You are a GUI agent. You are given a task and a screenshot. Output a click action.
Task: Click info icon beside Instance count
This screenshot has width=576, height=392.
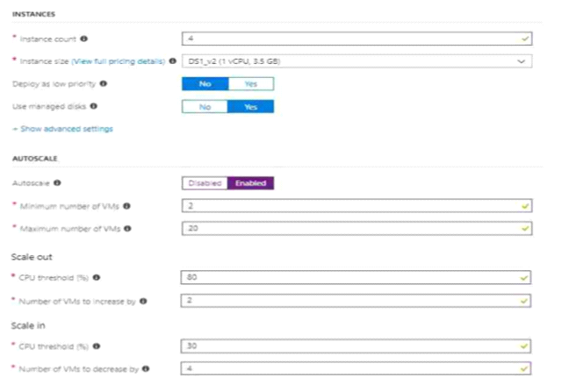(x=83, y=39)
